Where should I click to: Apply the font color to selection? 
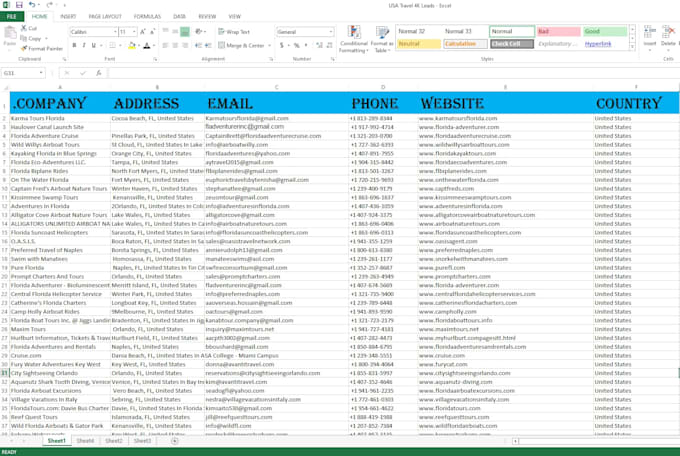coord(147,45)
